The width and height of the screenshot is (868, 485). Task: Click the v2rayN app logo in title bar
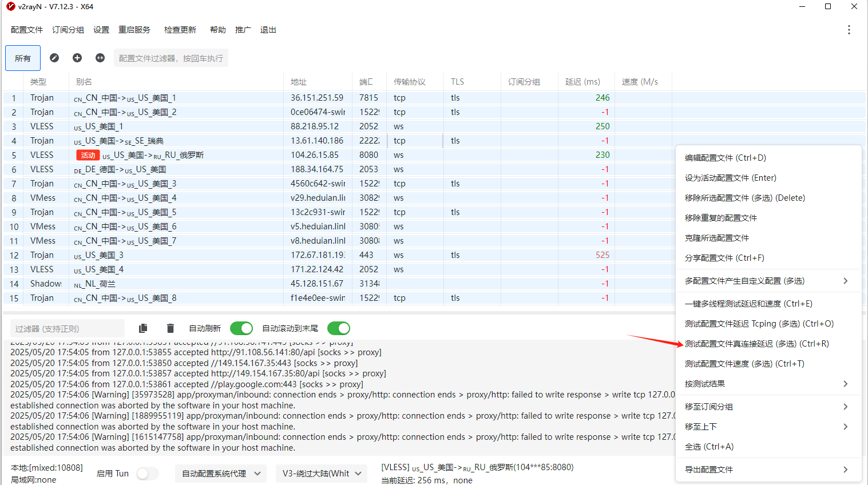(11, 6)
